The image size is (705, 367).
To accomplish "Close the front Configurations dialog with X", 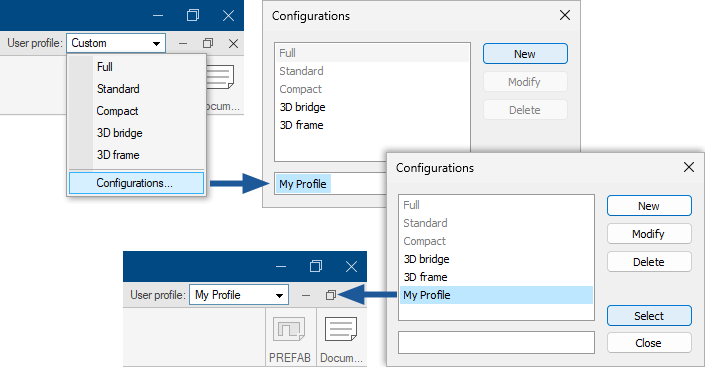I will [689, 167].
